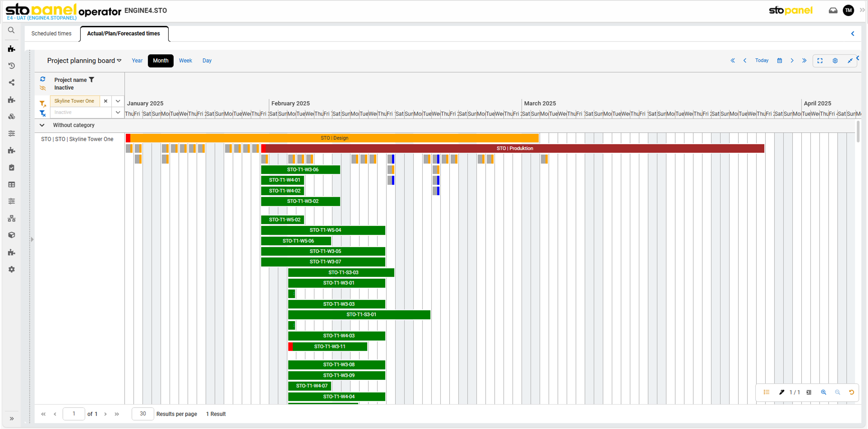This screenshot has height=429, width=868.
Task: Open planning board settings gear
Action: tap(835, 61)
